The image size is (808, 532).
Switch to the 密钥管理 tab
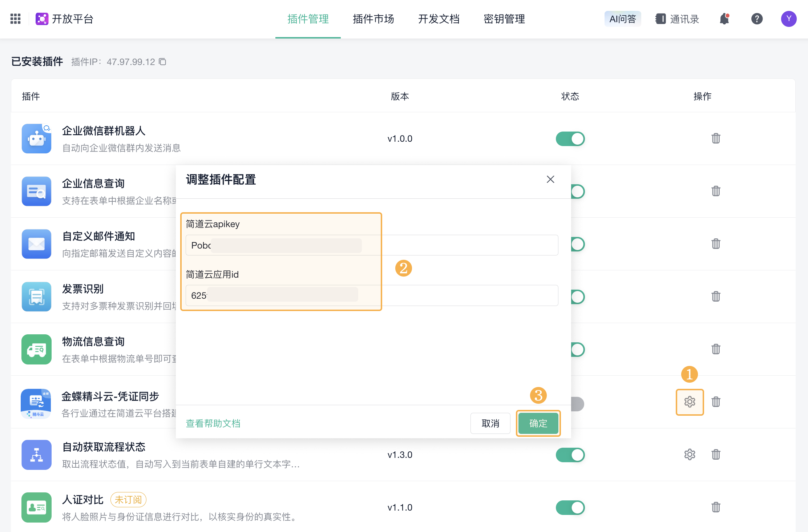(x=504, y=19)
